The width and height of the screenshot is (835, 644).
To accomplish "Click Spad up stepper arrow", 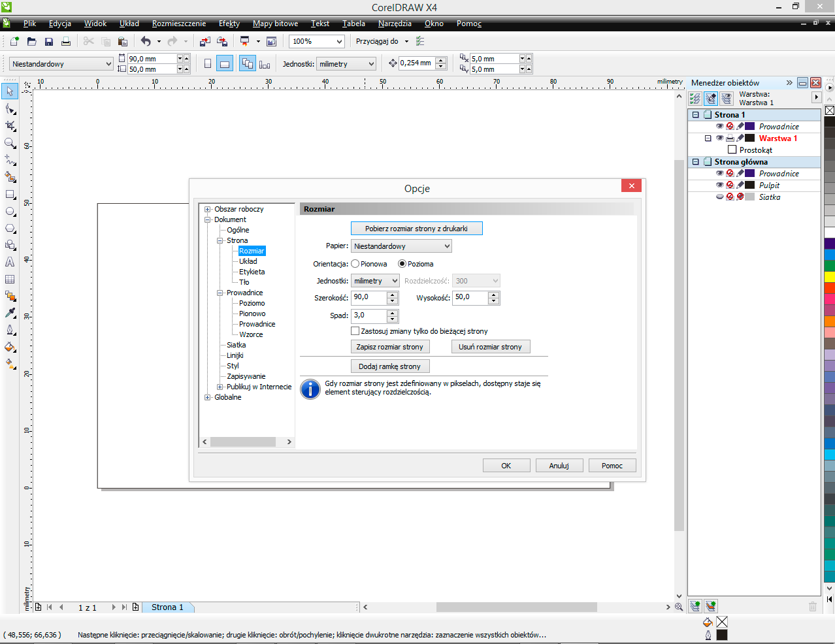I will tap(393, 312).
